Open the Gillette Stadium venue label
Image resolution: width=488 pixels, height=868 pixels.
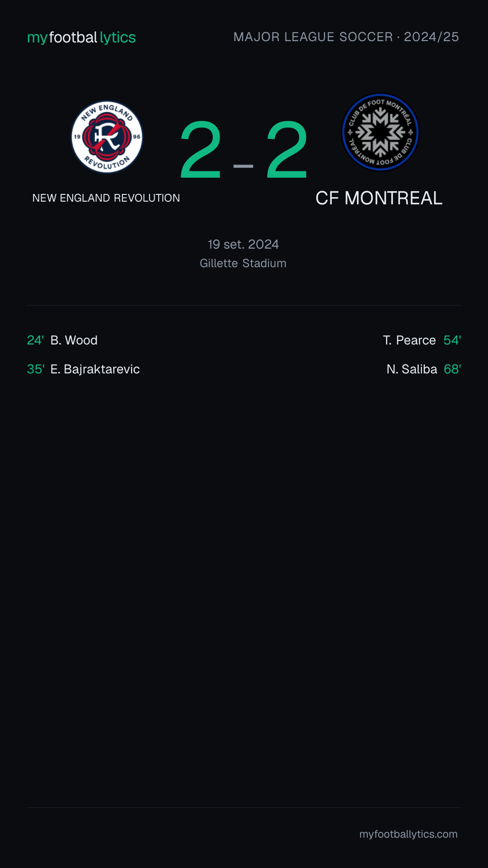point(243,263)
